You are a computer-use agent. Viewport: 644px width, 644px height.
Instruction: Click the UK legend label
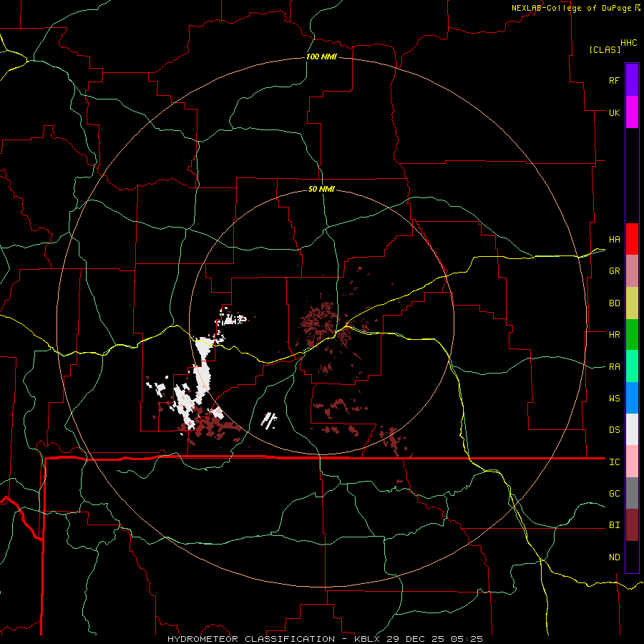[x=614, y=112]
